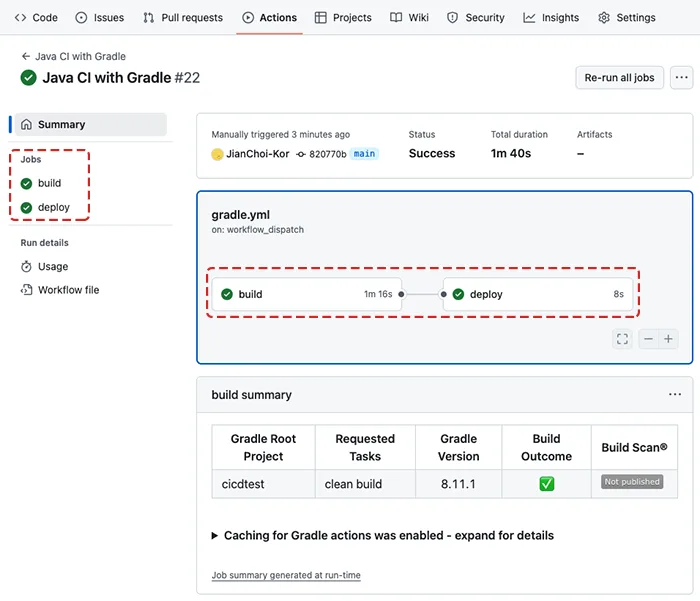Click the commit hash icon
Screen dimensions: 700x601
(301, 154)
